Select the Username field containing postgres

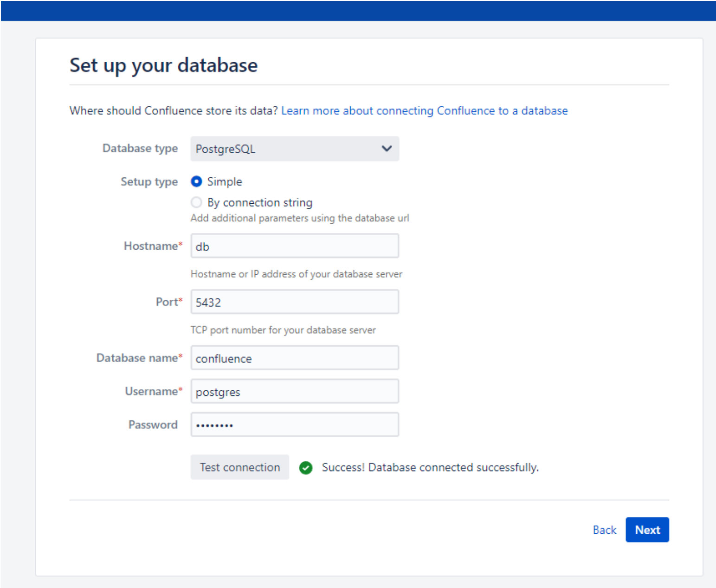click(294, 392)
